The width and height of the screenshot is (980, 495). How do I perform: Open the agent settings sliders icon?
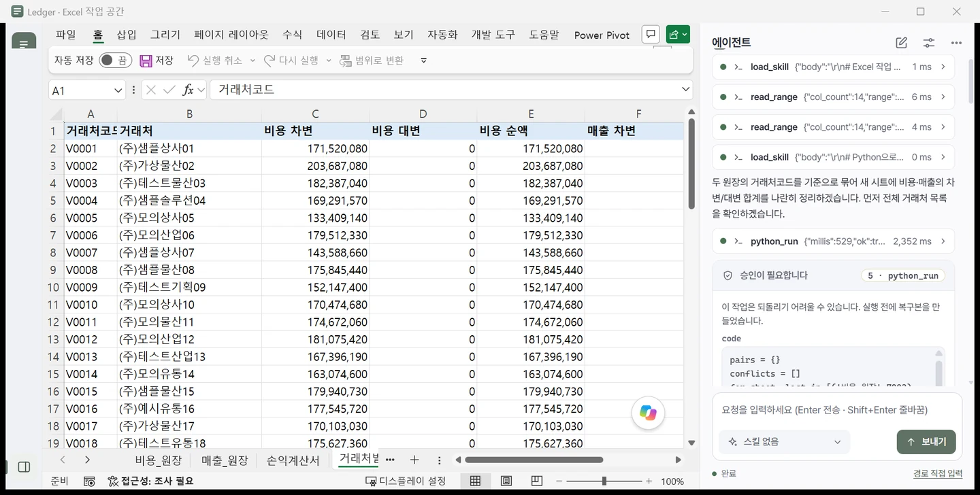click(929, 43)
